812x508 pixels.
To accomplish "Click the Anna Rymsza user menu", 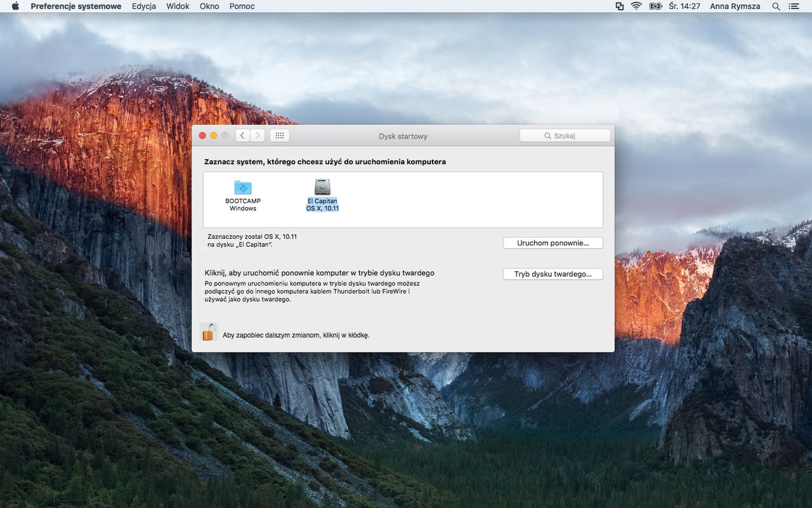I will click(x=735, y=6).
